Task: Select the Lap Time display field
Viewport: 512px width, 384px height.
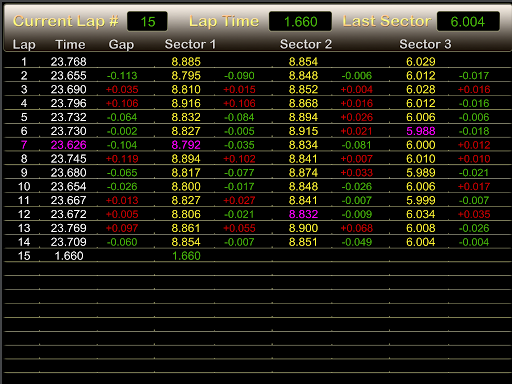Action: 300,22
